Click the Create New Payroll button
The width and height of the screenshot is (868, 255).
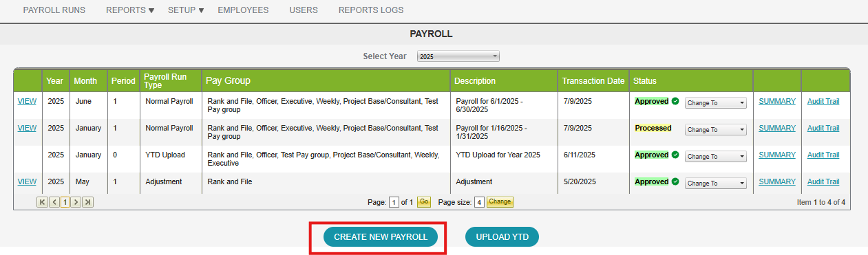coord(381,236)
